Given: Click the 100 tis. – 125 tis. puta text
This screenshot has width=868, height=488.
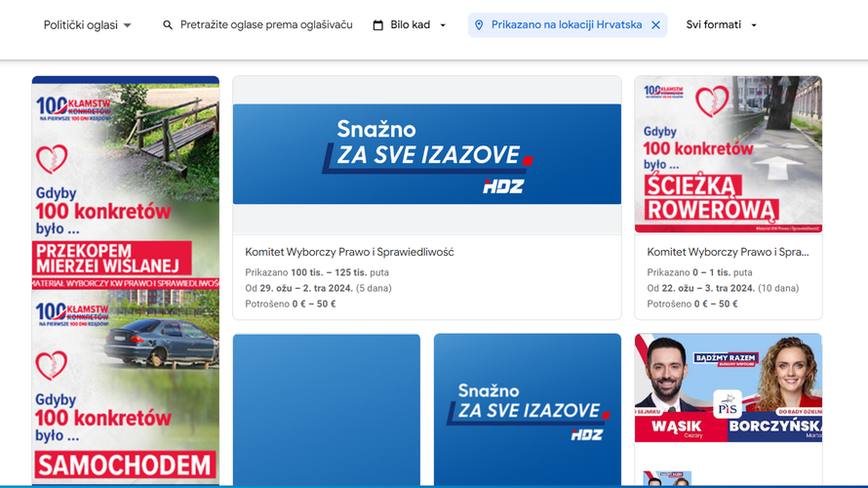Looking at the screenshot, I should pyautogui.click(x=340, y=272).
